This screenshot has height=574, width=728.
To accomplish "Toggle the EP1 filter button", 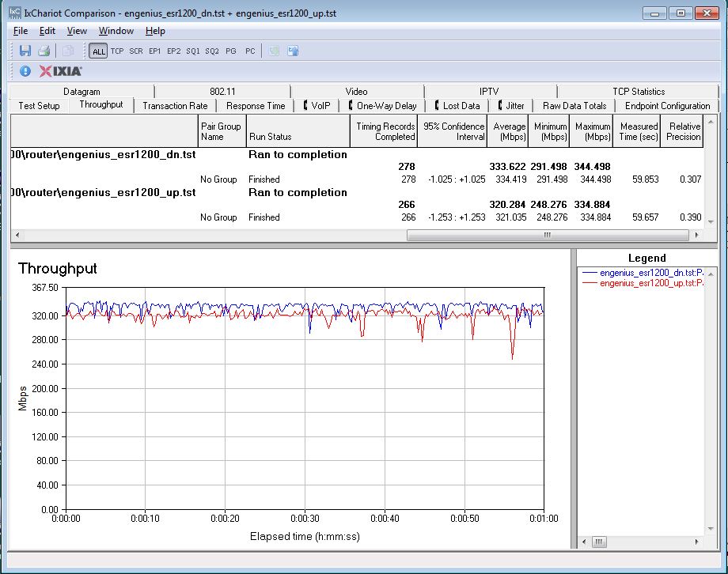I will click(x=154, y=51).
